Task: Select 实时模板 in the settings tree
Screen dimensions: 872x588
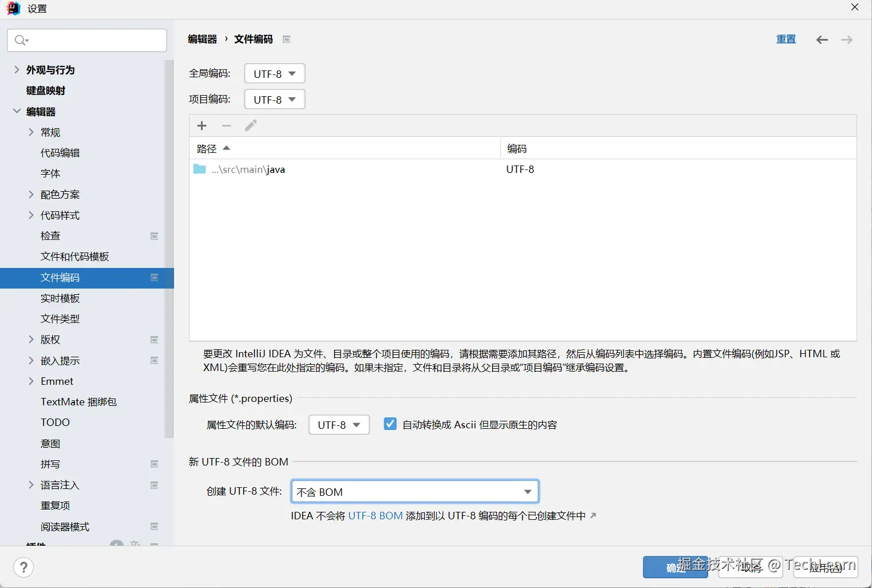Action: coord(60,298)
